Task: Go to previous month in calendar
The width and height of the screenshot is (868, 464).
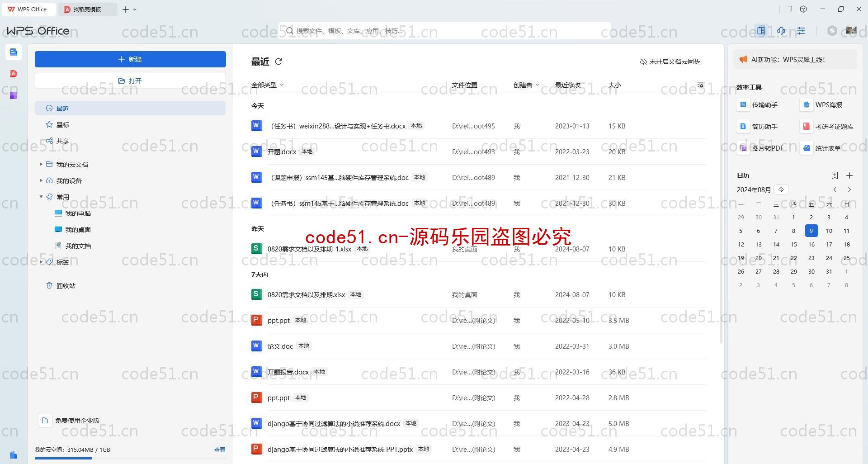Action: (835, 189)
